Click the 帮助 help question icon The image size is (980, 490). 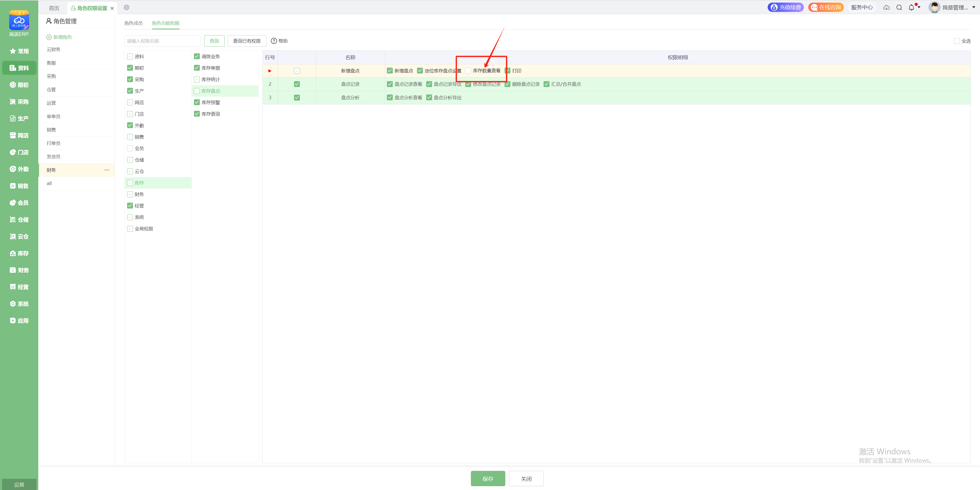click(x=274, y=41)
